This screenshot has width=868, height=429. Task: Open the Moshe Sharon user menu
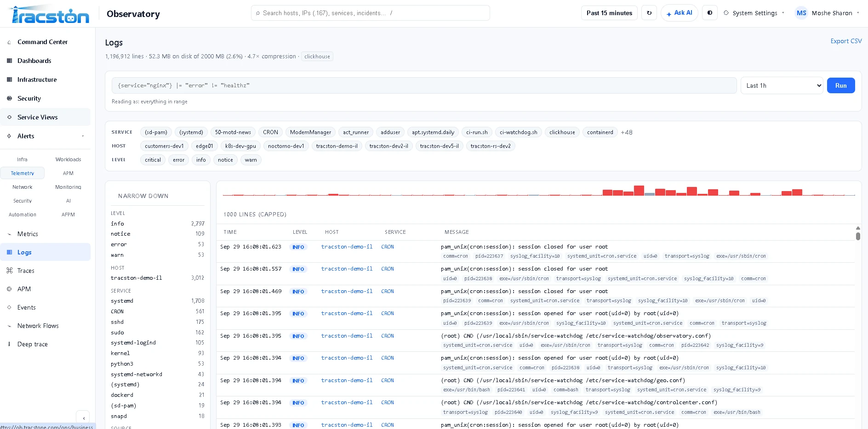coord(828,13)
